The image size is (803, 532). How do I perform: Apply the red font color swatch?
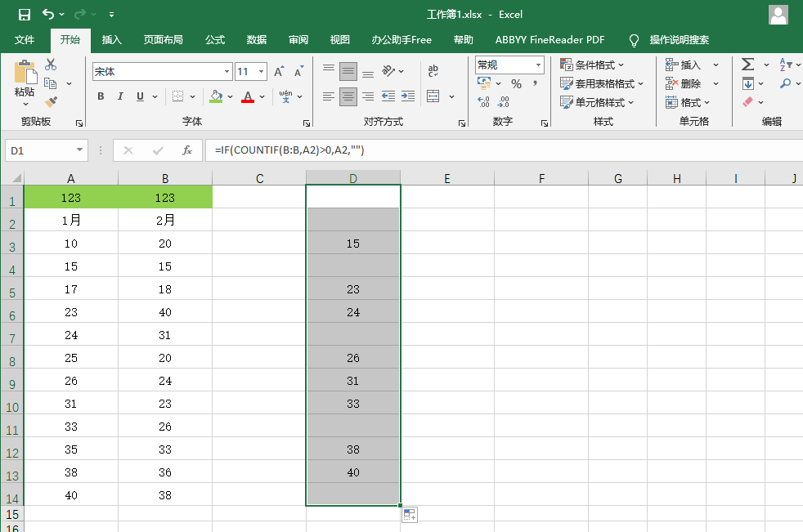coord(248,96)
